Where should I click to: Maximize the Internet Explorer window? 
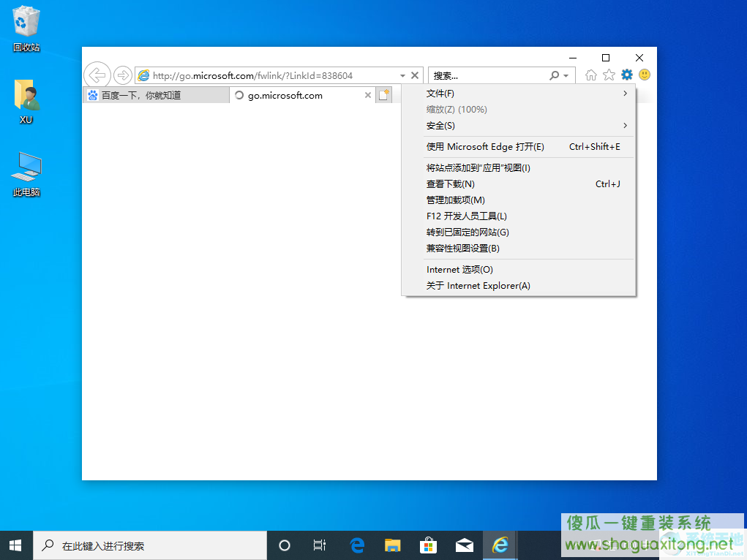point(606,58)
